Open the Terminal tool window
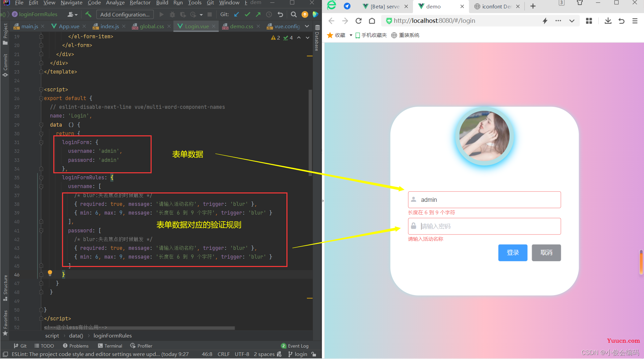This screenshot has height=359, width=644. coord(110,346)
